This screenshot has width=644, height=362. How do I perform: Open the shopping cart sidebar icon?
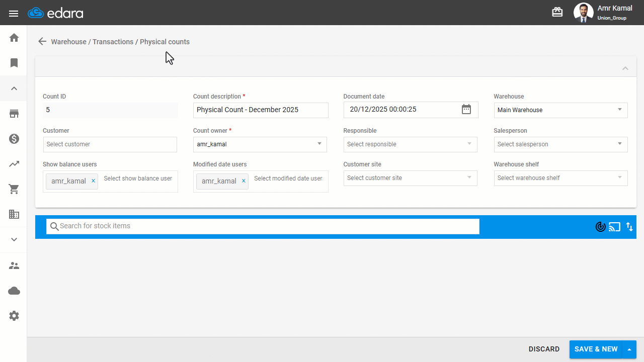[x=14, y=189]
